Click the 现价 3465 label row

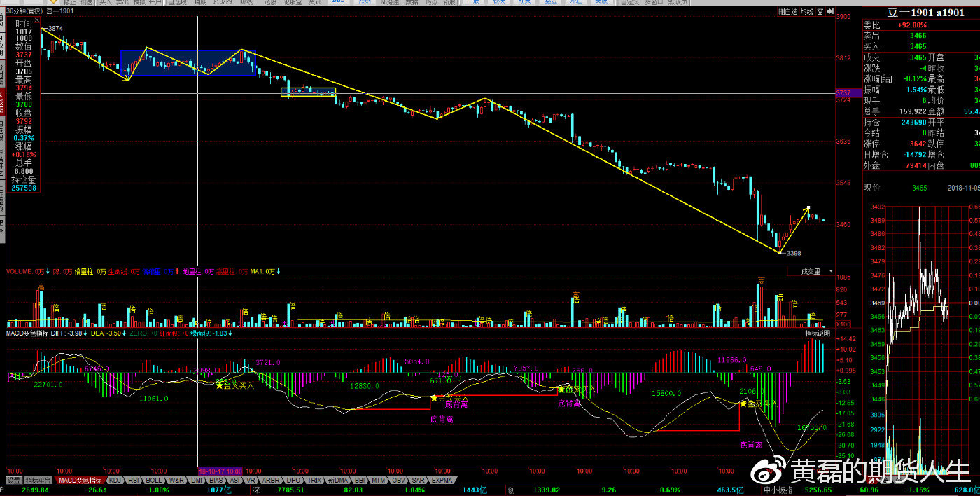(x=896, y=188)
